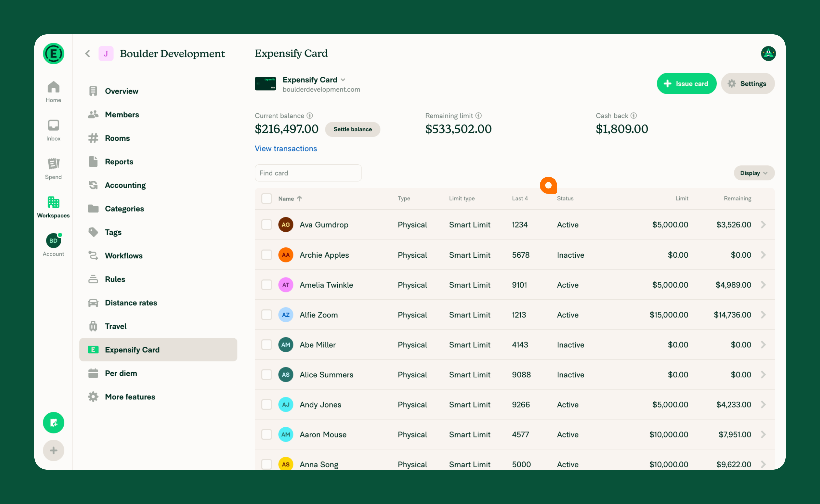Open the Tags menu item

pos(158,232)
